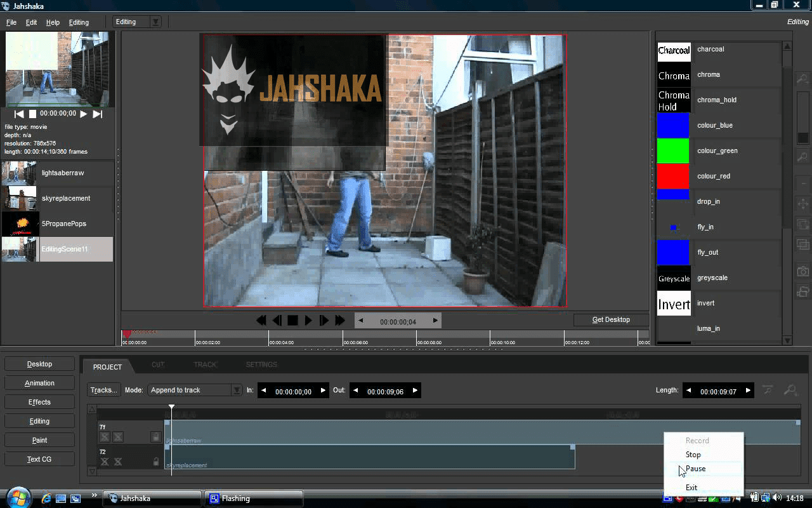Go to the Desktop module
The height and width of the screenshot is (508, 812).
pyautogui.click(x=39, y=364)
